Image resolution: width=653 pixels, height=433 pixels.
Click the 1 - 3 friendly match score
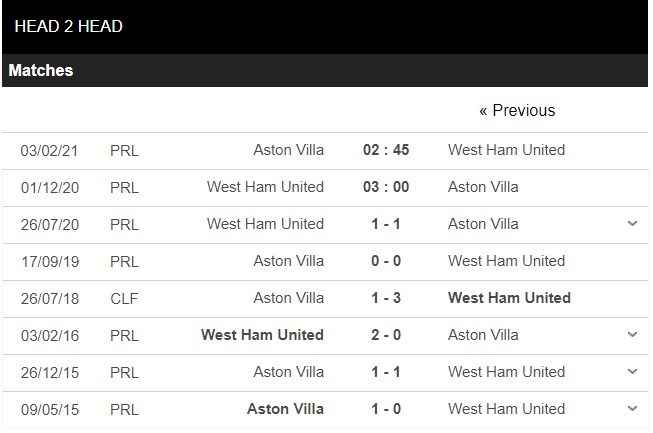pyautogui.click(x=386, y=298)
